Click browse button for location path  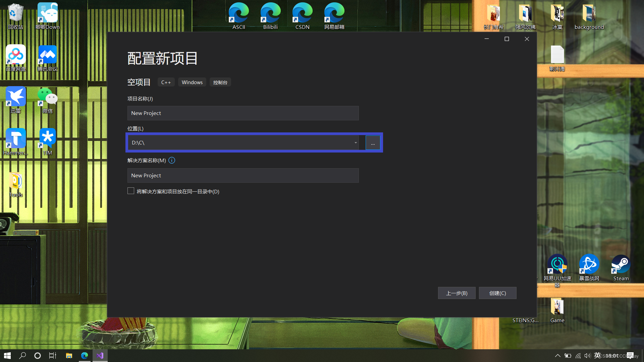pyautogui.click(x=372, y=142)
